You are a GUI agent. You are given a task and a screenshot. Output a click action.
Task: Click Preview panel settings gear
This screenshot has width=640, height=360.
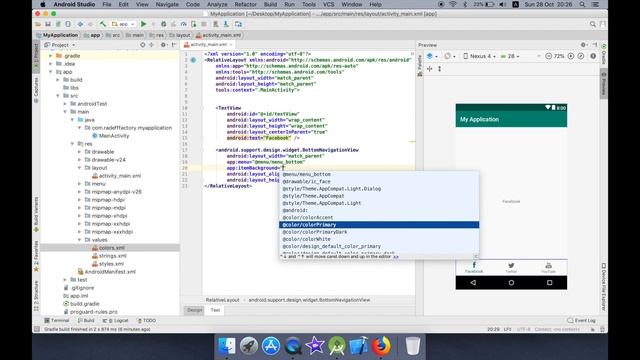click(584, 45)
